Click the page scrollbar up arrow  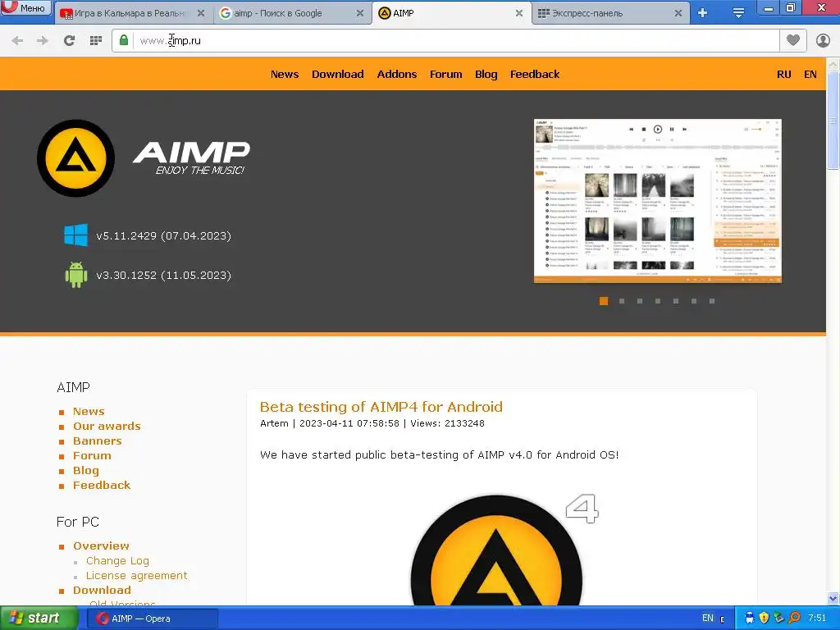tap(833, 65)
